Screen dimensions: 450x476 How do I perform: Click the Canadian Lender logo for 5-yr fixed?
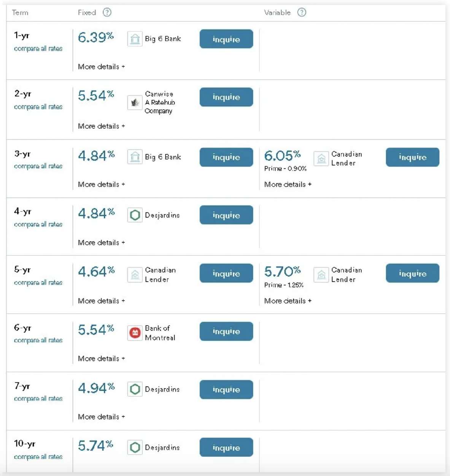pos(135,275)
